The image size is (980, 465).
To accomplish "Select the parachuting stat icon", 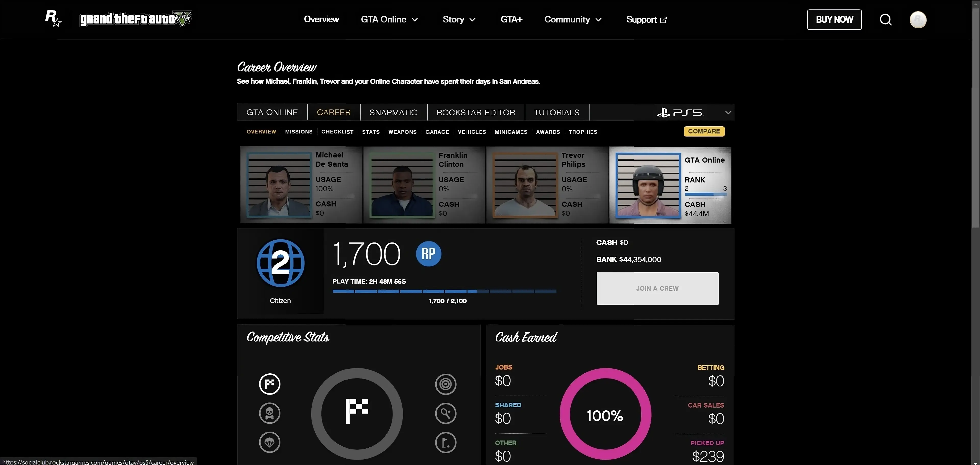I will point(269,442).
